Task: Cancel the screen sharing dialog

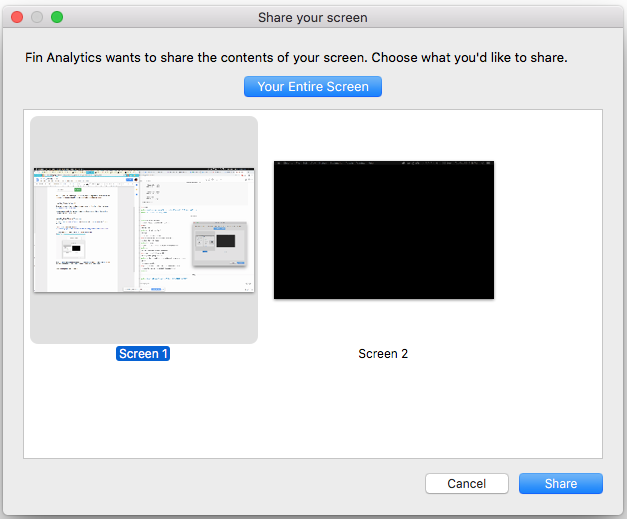Action: 467,483
